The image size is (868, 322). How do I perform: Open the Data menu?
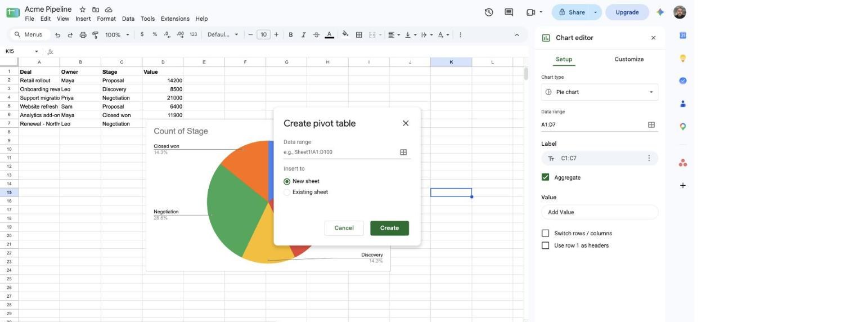pyautogui.click(x=128, y=19)
